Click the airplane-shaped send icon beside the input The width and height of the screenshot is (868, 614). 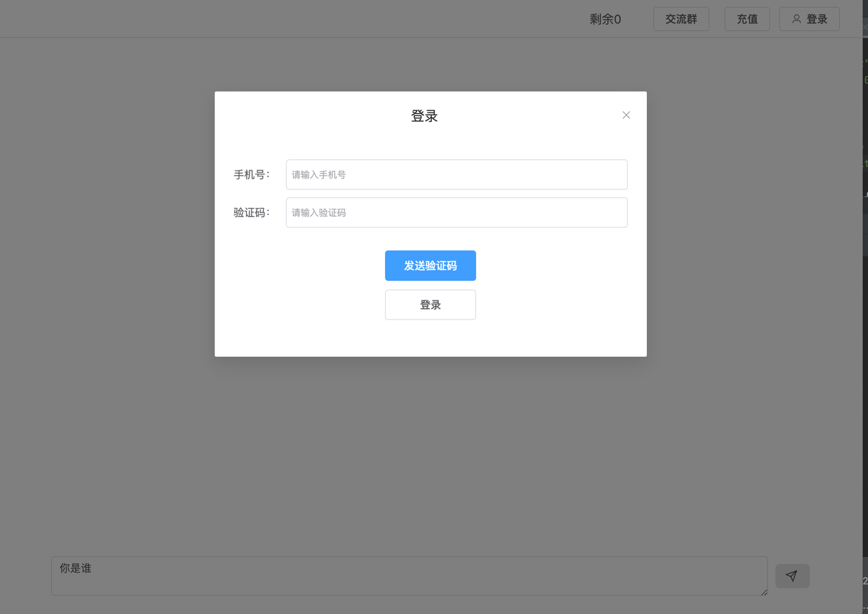tap(792, 575)
